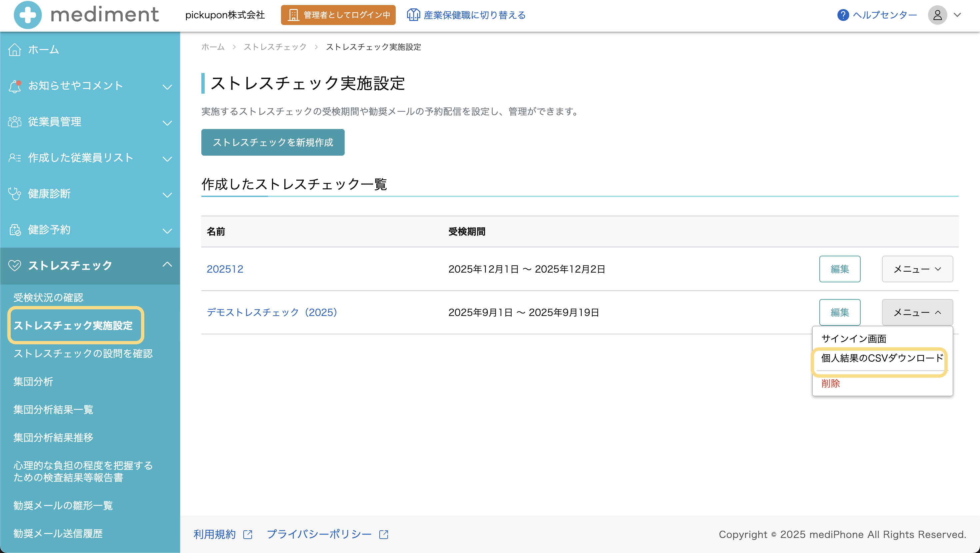The height and width of the screenshot is (553, 980).
Task: Open the user profile avatar icon
Action: pos(937,15)
